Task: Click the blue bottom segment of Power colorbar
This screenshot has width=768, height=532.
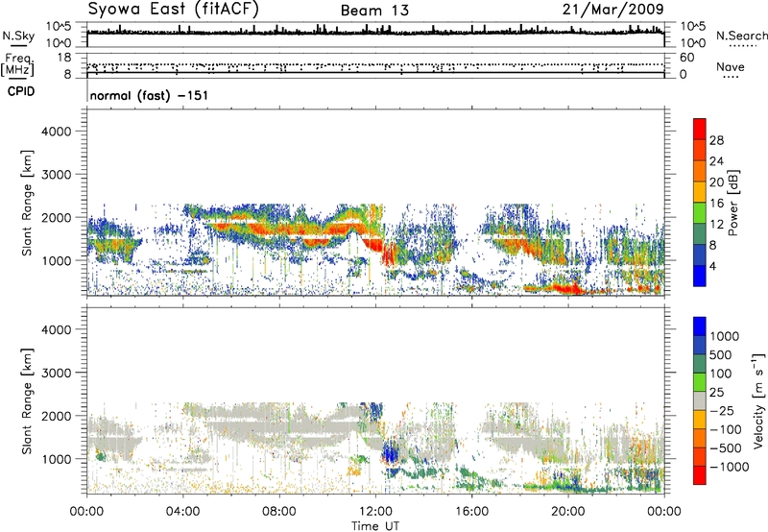Action: [x=700, y=276]
